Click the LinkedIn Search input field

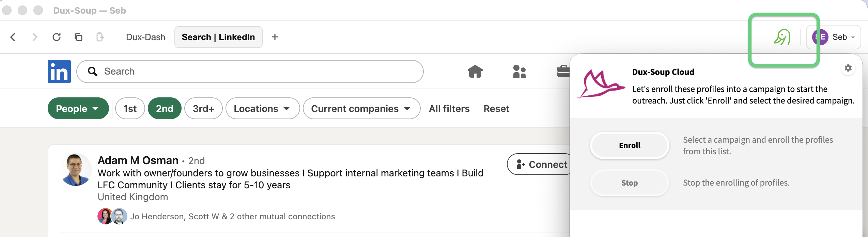pos(250,72)
